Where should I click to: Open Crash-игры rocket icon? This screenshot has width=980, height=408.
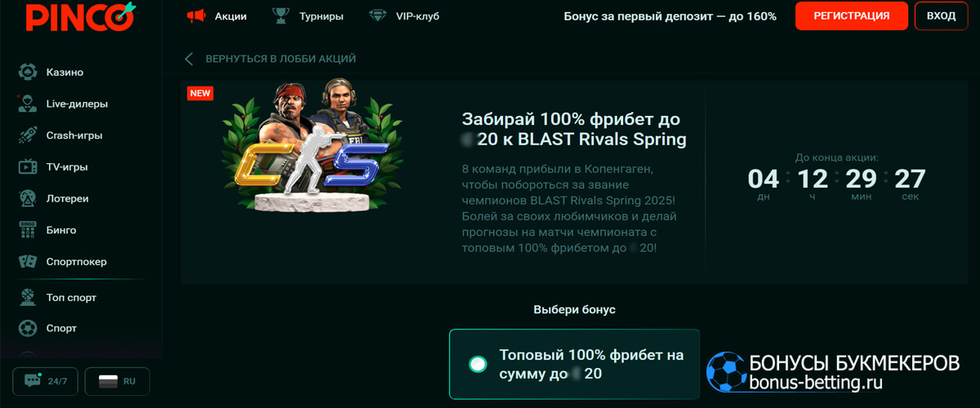point(28,135)
